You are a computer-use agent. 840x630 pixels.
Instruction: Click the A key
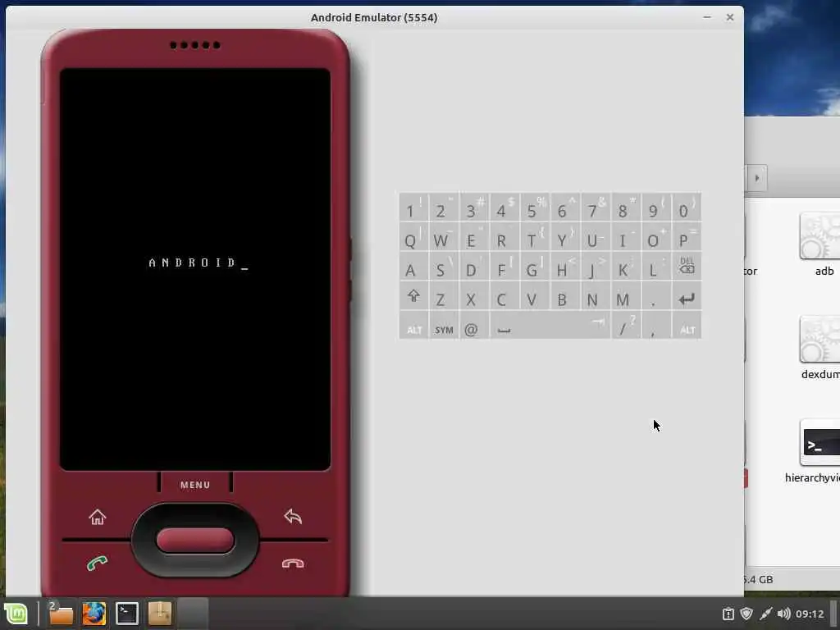click(413, 267)
